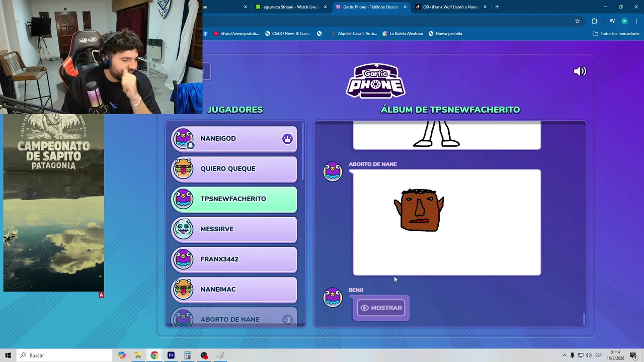Open the YouTube bookmark
The image size is (644, 362).
coord(236,34)
